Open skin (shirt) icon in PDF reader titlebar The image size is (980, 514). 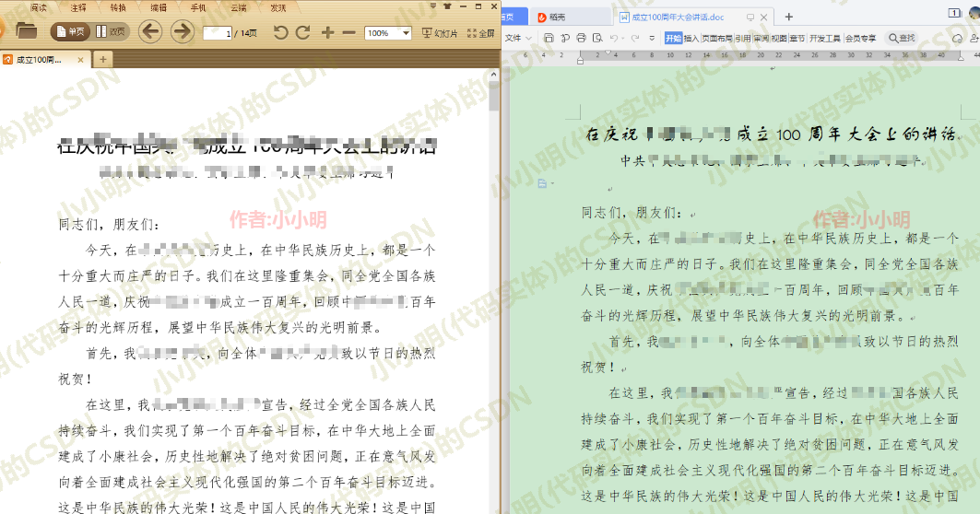(x=447, y=6)
